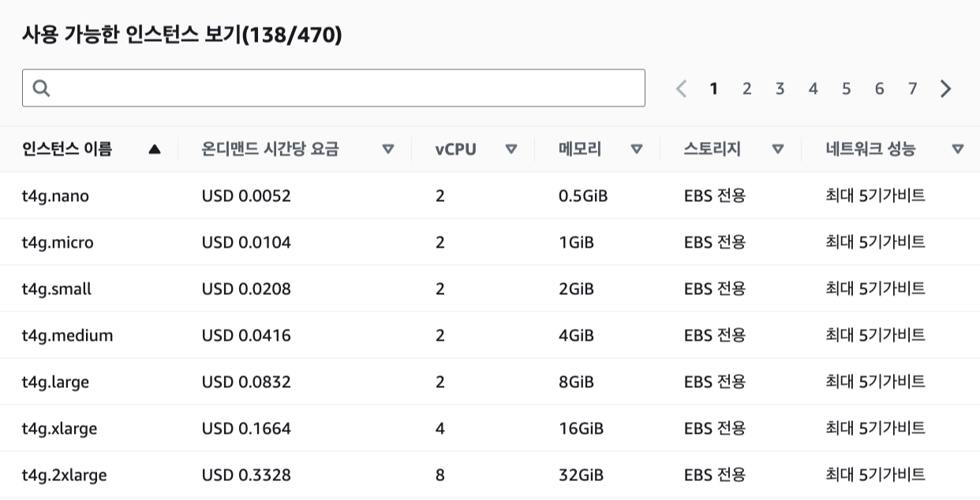Viewport: 980px width, 500px height.
Task: Jump to page 4
Action: (813, 88)
